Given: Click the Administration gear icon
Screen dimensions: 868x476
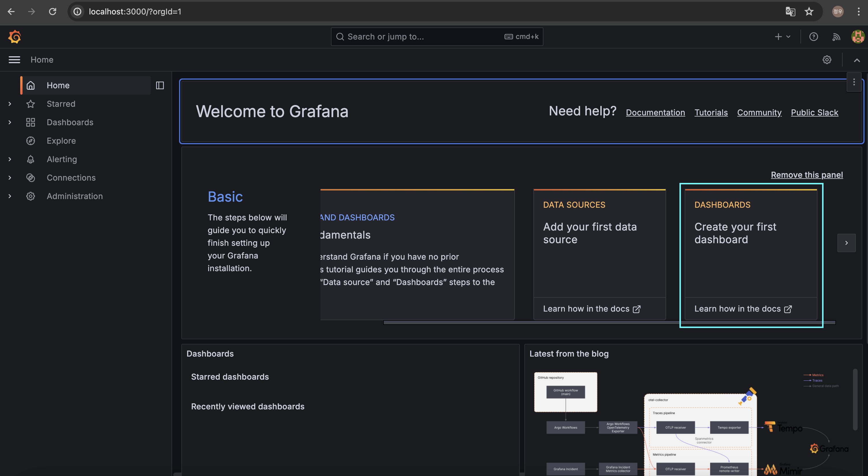Looking at the screenshot, I should click(31, 196).
